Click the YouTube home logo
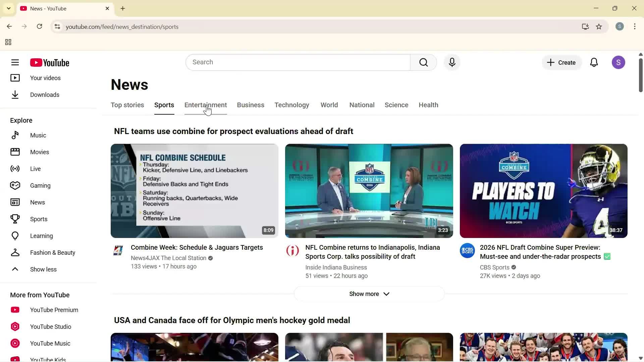The image size is (644, 362). pyautogui.click(x=50, y=62)
